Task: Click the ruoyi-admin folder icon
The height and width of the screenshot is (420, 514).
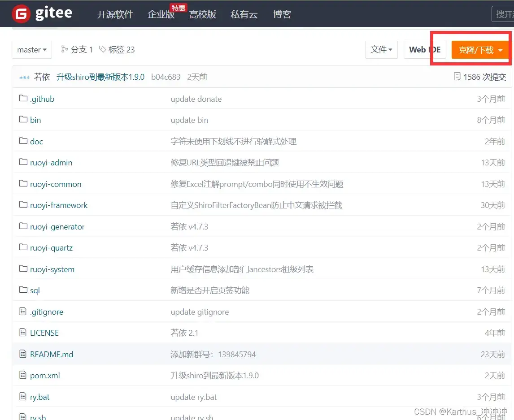Action: click(x=23, y=162)
